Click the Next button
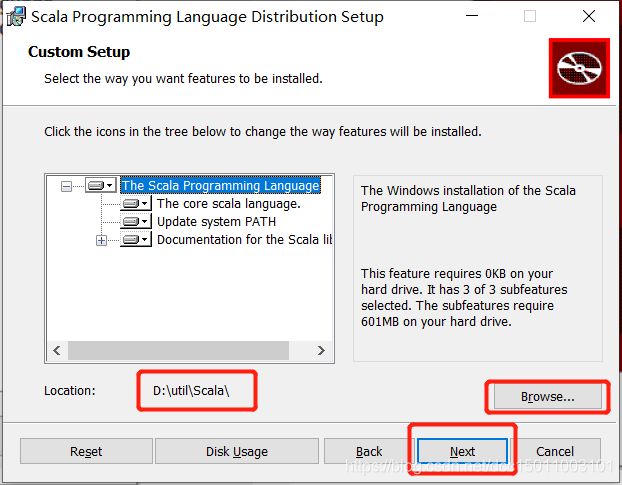622x485 pixels. [x=462, y=451]
